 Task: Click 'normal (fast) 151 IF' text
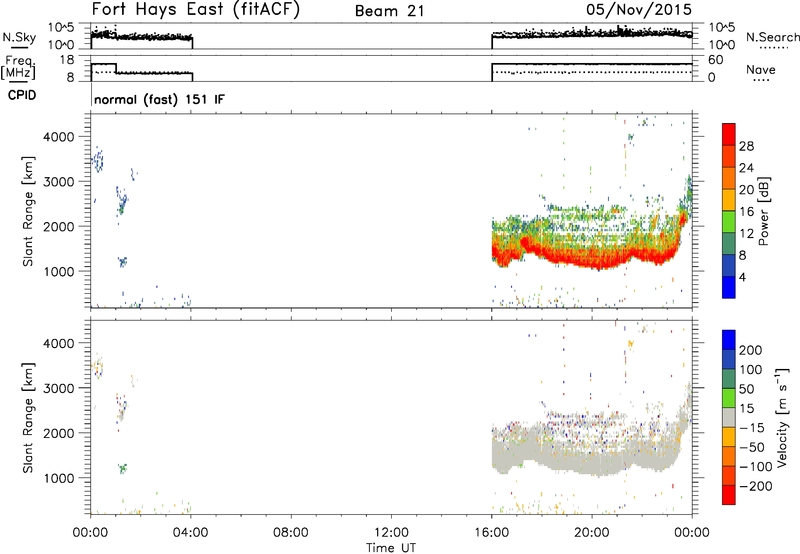(x=159, y=99)
